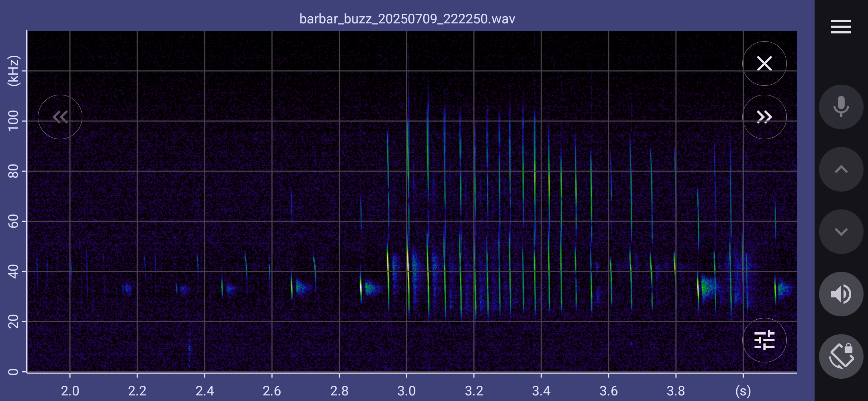Screen dimensions: 868x401
Task: Click the 100 kHz label on the frequency axis
Action: [x=13, y=121]
